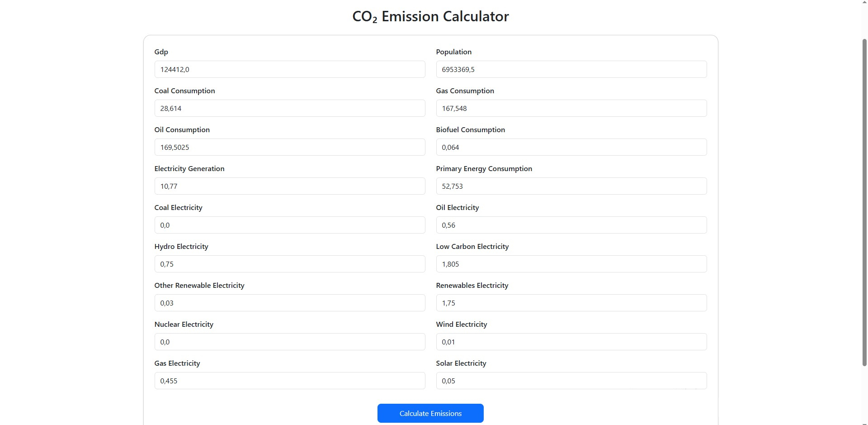Screen dimensions: 868x425
Task: Select the Wind Electricity input
Action: coord(571,342)
